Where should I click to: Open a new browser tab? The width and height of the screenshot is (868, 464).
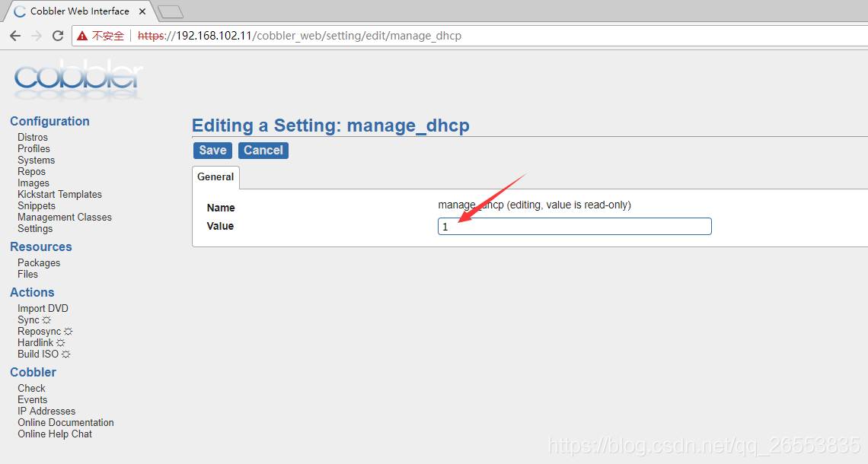coord(171,11)
